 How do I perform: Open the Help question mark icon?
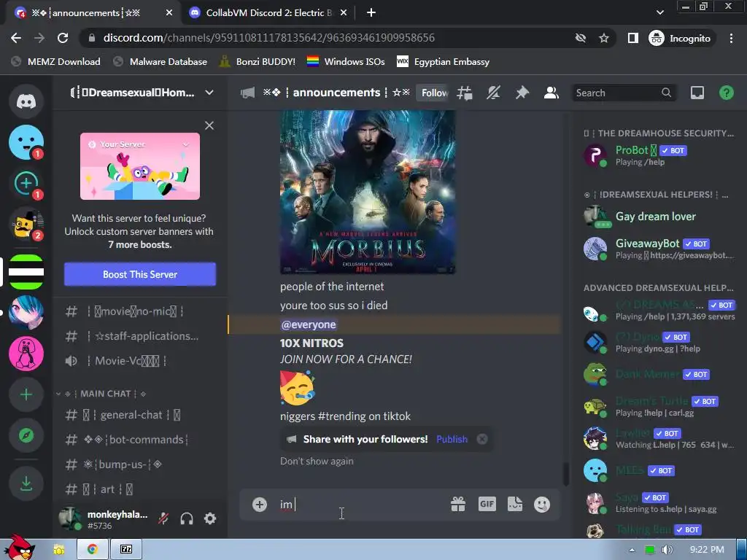point(726,93)
